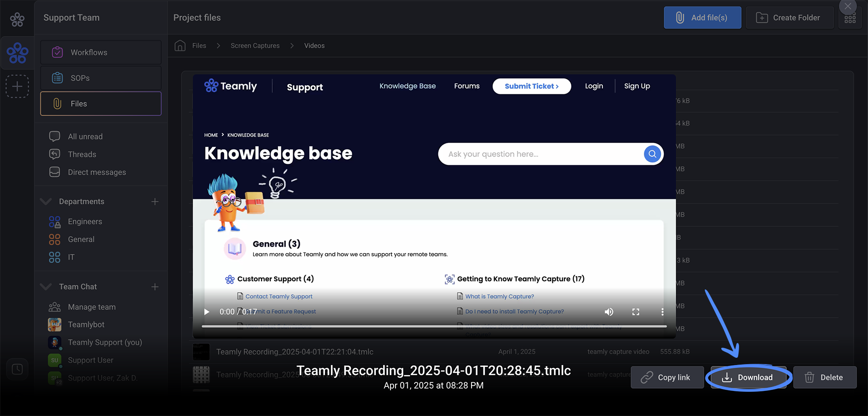Click Contact Teamly Support link

(279, 296)
